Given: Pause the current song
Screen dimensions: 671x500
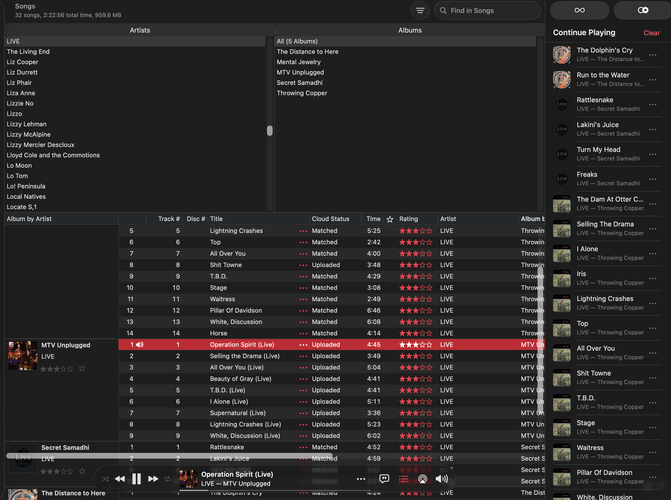Looking at the screenshot, I should (137, 479).
